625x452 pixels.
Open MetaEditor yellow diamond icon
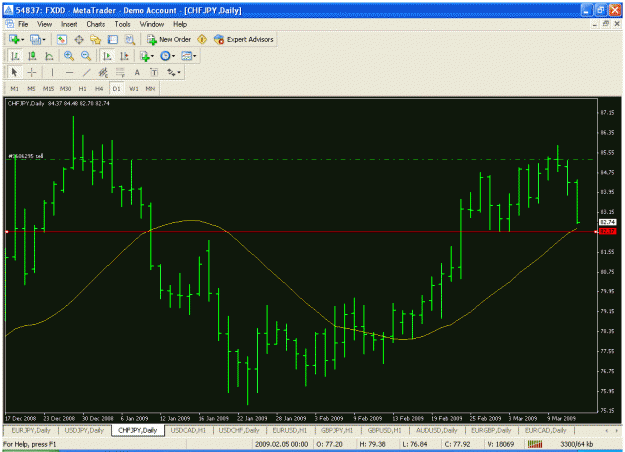(x=202, y=39)
